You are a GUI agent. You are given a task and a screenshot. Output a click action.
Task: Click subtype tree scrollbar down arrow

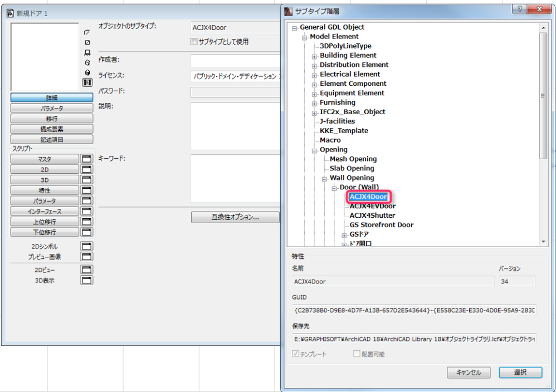[543, 241]
